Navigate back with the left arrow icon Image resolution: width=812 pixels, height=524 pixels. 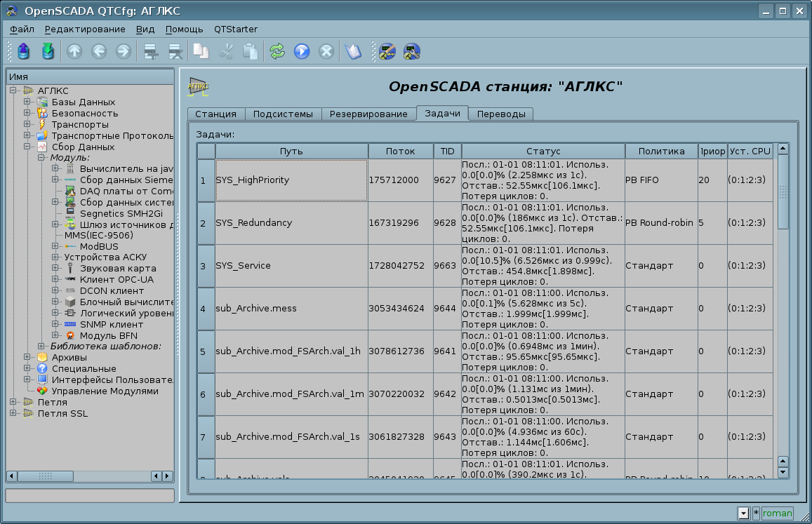(99, 51)
